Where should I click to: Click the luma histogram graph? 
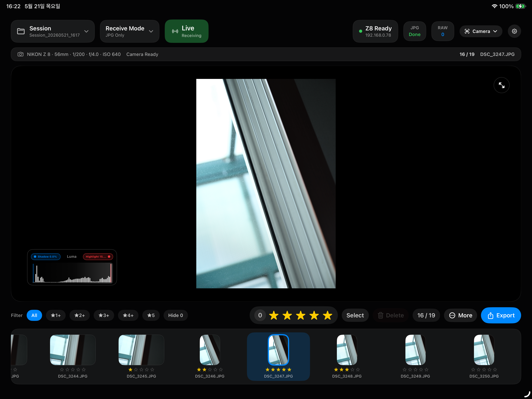[x=72, y=273]
